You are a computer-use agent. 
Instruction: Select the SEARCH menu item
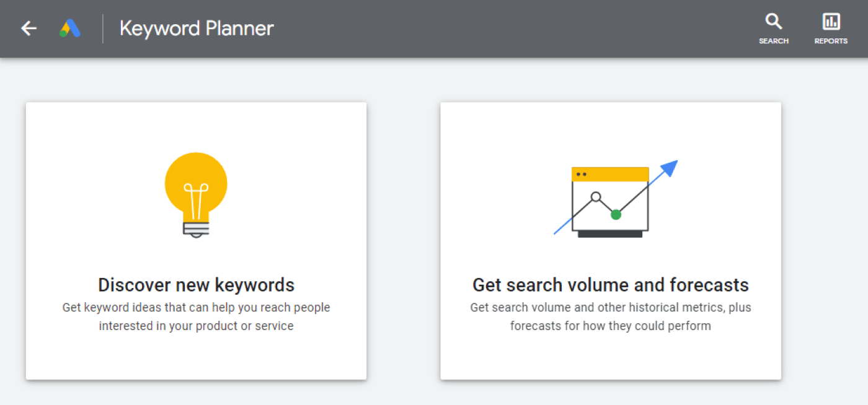click(x=773, y=41)
